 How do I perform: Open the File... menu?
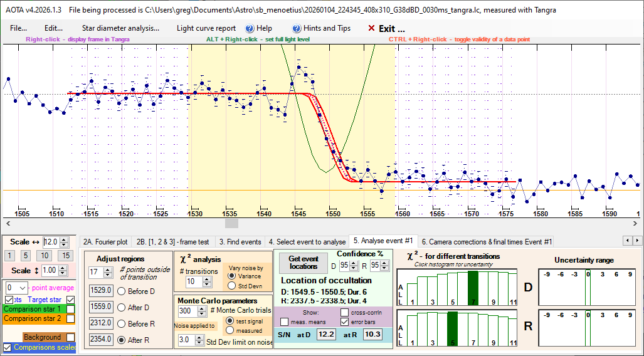coord(18,28)
